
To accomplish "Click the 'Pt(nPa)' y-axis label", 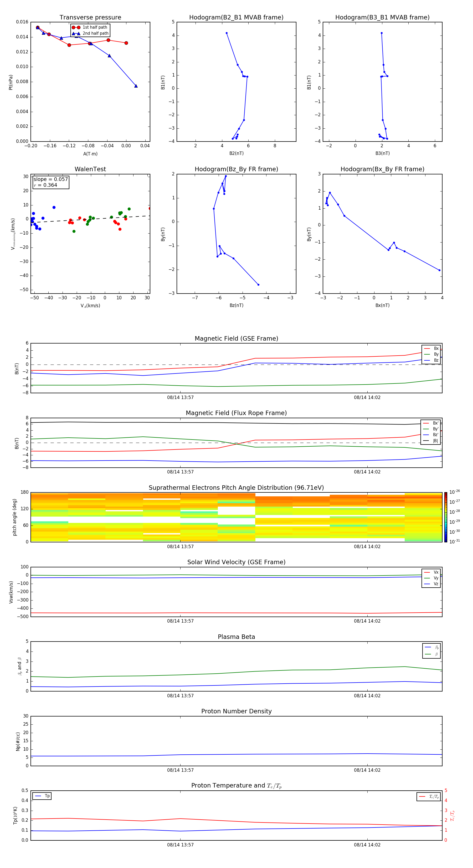I will [x=11, y=82].
